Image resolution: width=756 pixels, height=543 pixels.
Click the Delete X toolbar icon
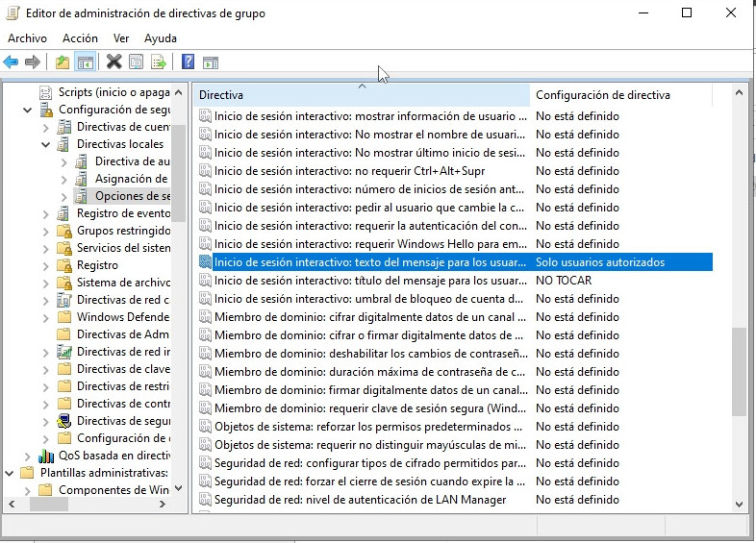113,62
